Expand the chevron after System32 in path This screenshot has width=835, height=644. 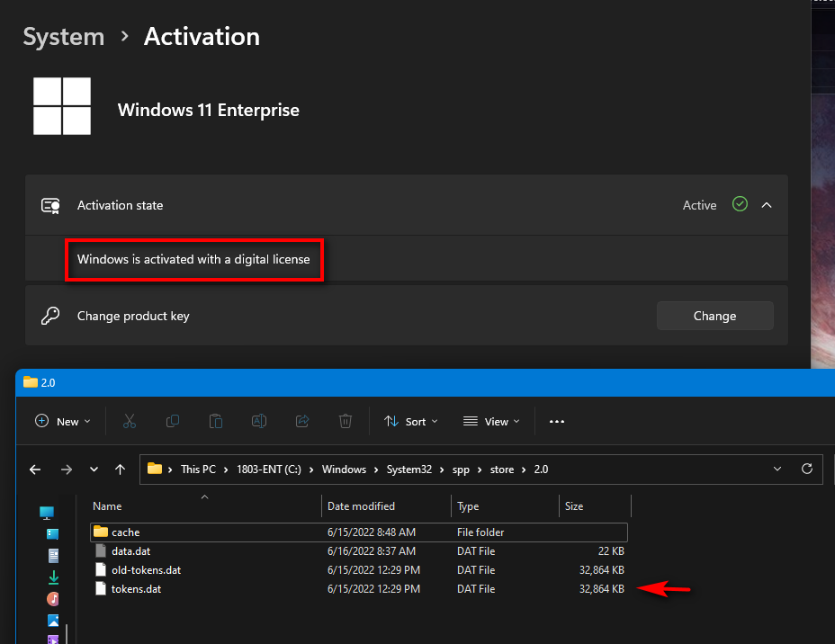[442, 470]
